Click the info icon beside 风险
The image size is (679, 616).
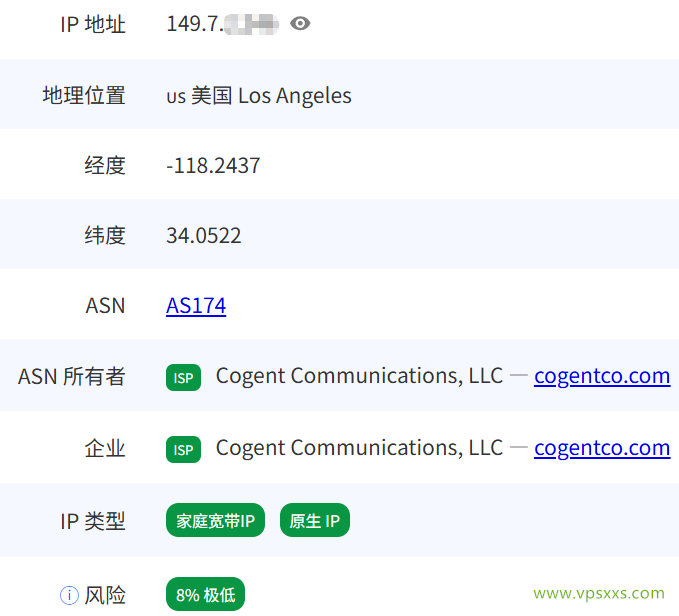[69, 595]
